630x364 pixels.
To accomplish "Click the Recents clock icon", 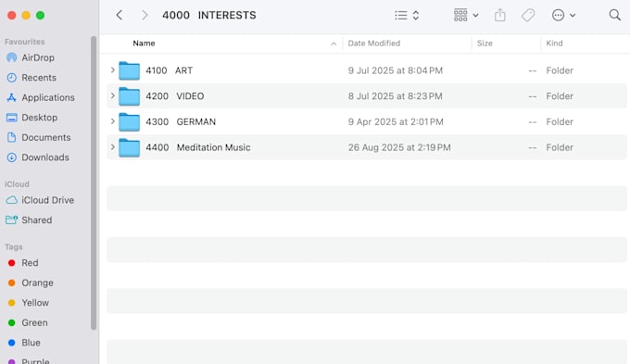I will [12, 78].
